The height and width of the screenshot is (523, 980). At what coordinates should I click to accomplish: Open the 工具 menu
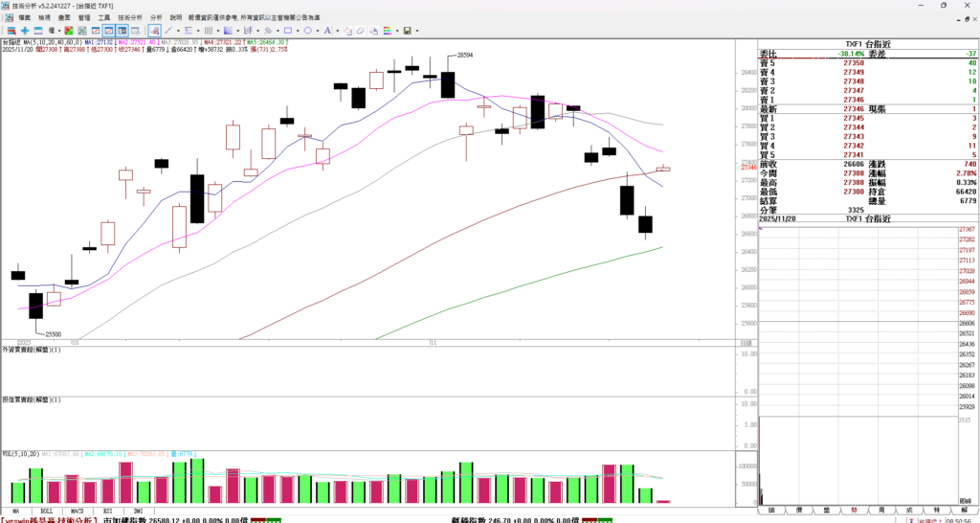tap(103, 17)
